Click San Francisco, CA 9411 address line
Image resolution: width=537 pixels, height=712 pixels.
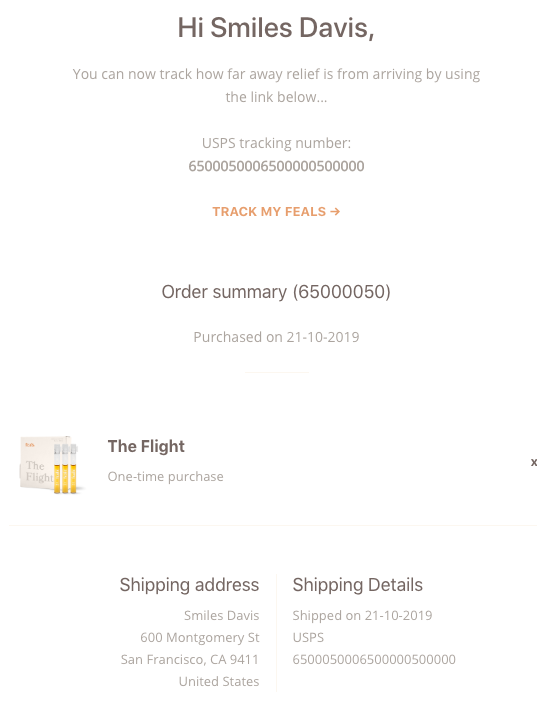pos(190,659)
